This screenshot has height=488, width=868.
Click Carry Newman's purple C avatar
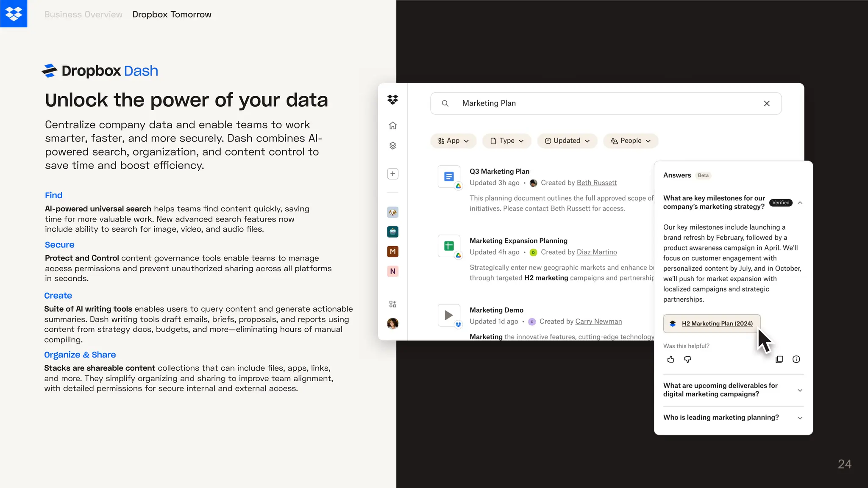click(x=532, y=322)
